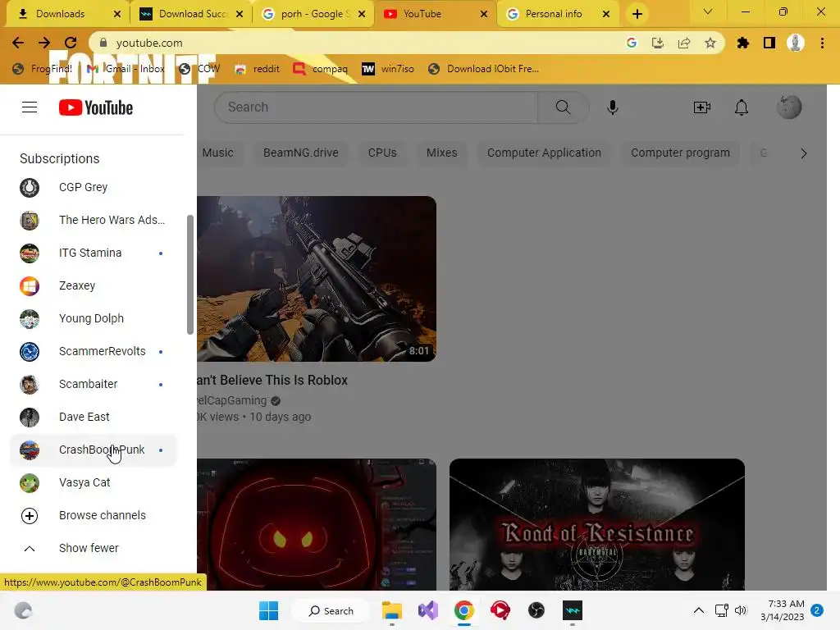
Task: Start voice search with microphone icon
Action: [612, 107]
